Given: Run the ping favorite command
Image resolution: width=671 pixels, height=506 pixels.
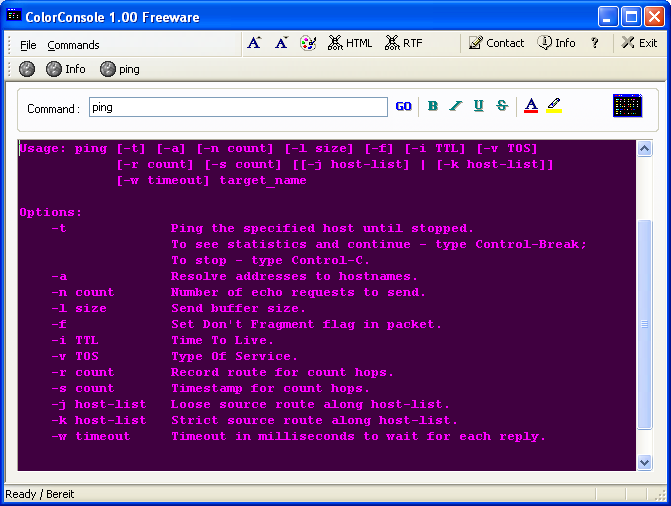Looking at the screenshot, I should [120, 69].
